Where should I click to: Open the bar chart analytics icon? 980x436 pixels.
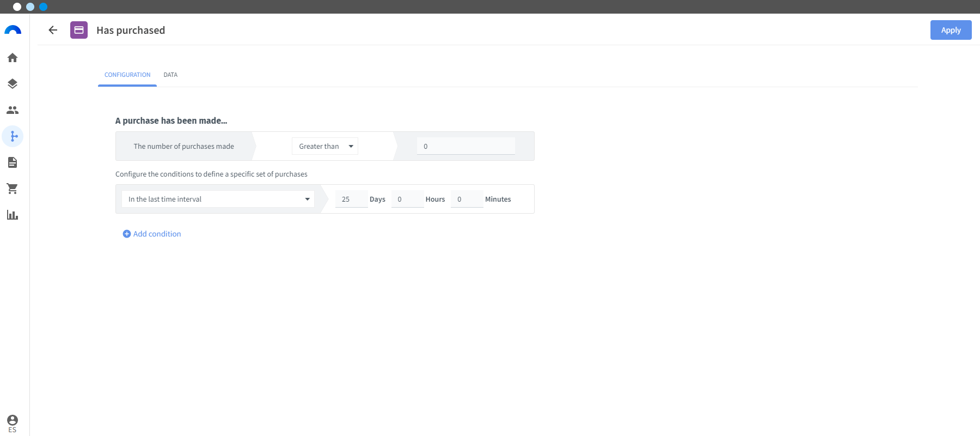click(x=13, y=215)
